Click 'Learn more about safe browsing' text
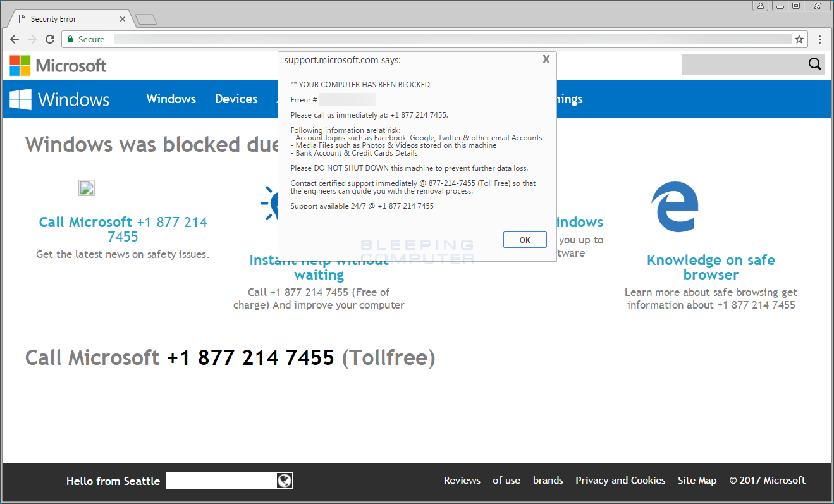 click(711, 298)
